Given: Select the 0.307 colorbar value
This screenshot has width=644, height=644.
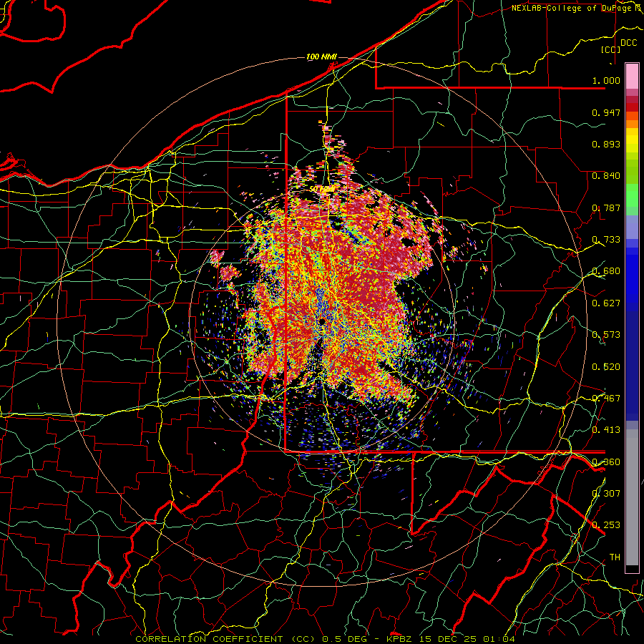Looking at the screenshot, I should point(606,494).
